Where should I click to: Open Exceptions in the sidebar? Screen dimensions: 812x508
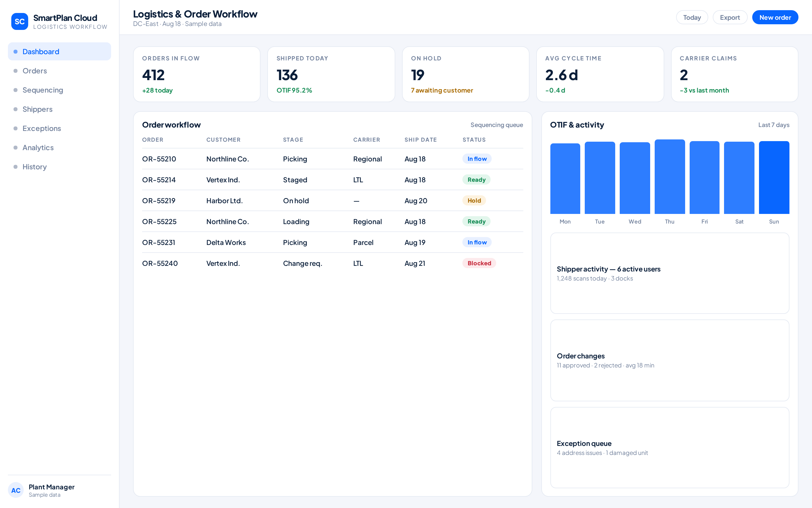click(x=59, y=128)
